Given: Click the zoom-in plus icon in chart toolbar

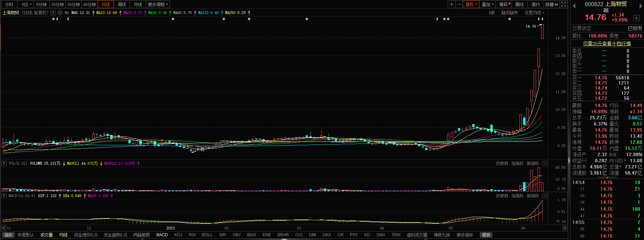Looking at the screenshot, I should point(451,4).
